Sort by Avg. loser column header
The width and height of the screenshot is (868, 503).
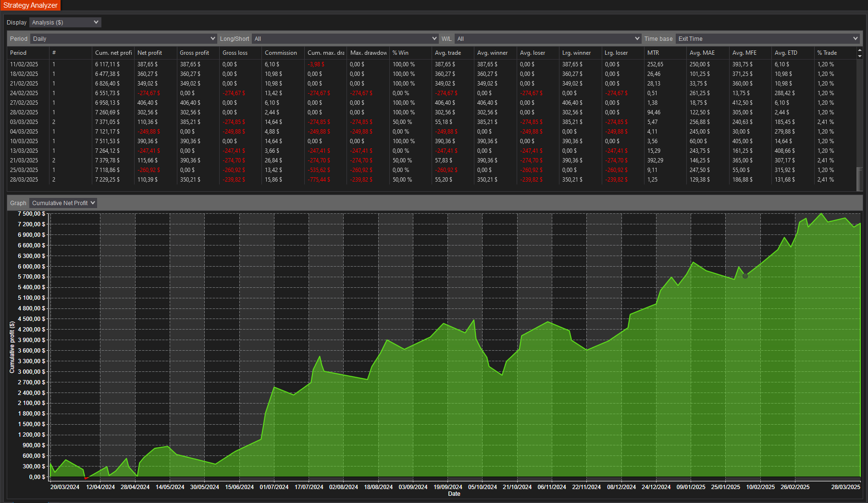tap(538, 53)
